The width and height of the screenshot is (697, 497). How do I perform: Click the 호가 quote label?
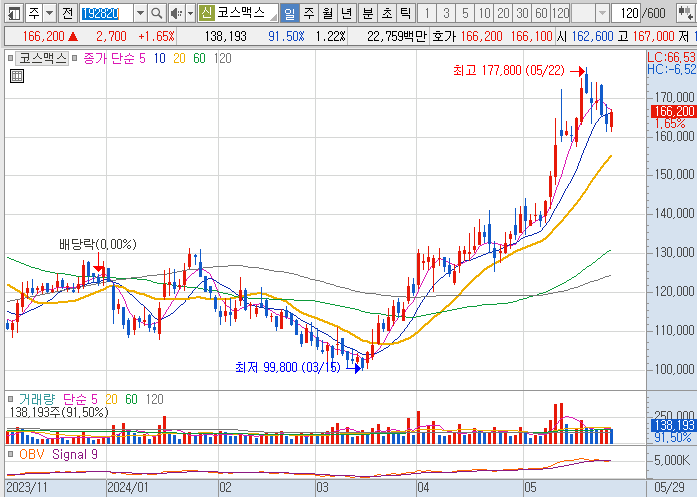(x=444, y=36)
